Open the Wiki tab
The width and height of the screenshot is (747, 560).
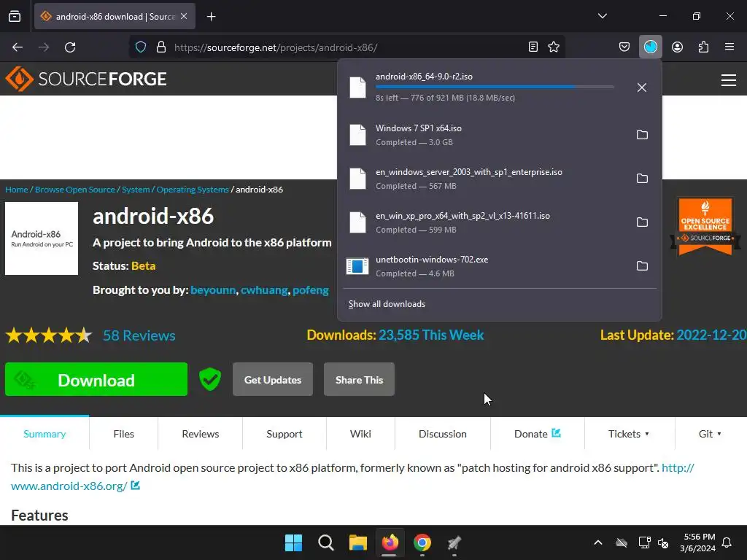[x=360, y=434]
